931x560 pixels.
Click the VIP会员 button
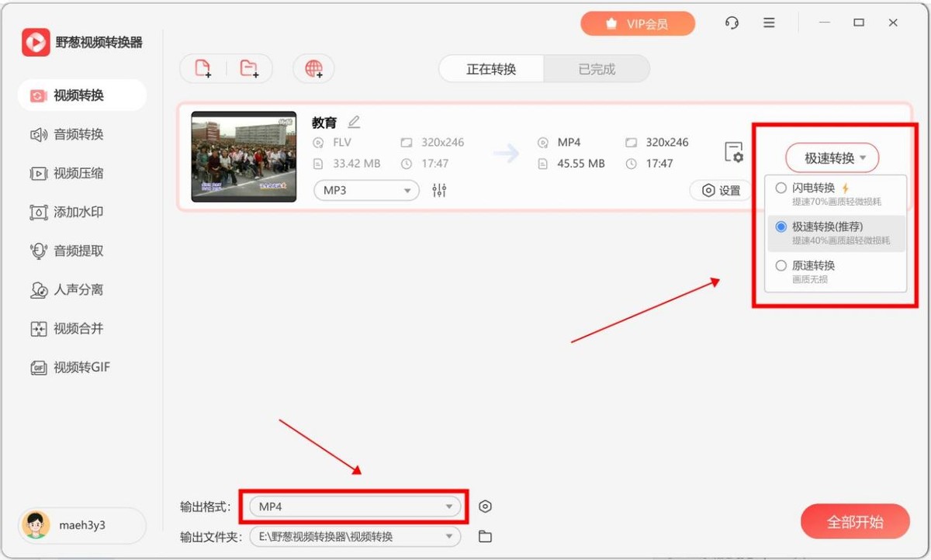tap(638, 23)
